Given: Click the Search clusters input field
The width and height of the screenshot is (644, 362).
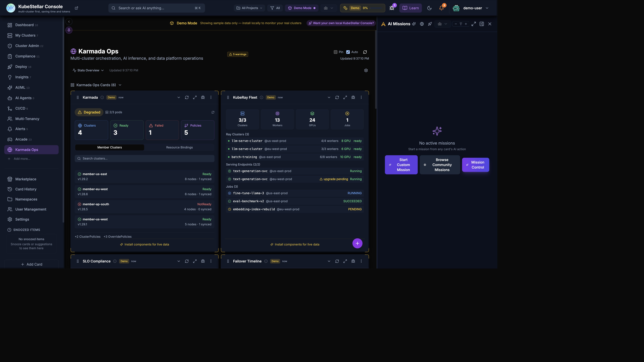Looking at the screenshot, I should pos(145,158).
